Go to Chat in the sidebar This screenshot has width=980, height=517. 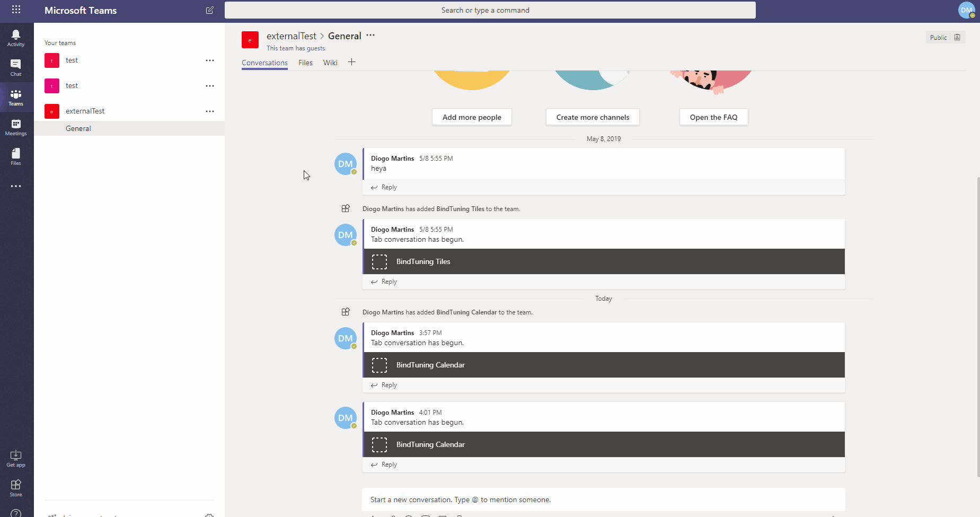click(x=16, y=68)
